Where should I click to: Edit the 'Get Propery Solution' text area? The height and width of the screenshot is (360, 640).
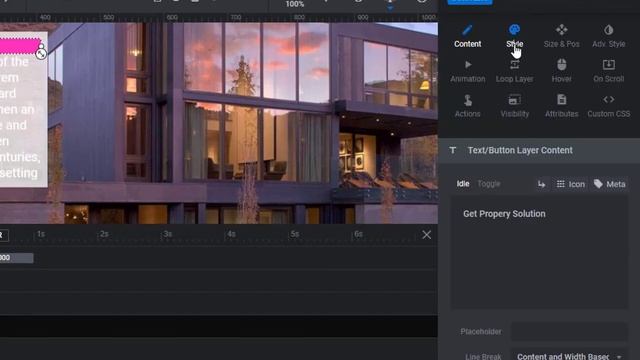pyautogui.click(x=539, y=252)
